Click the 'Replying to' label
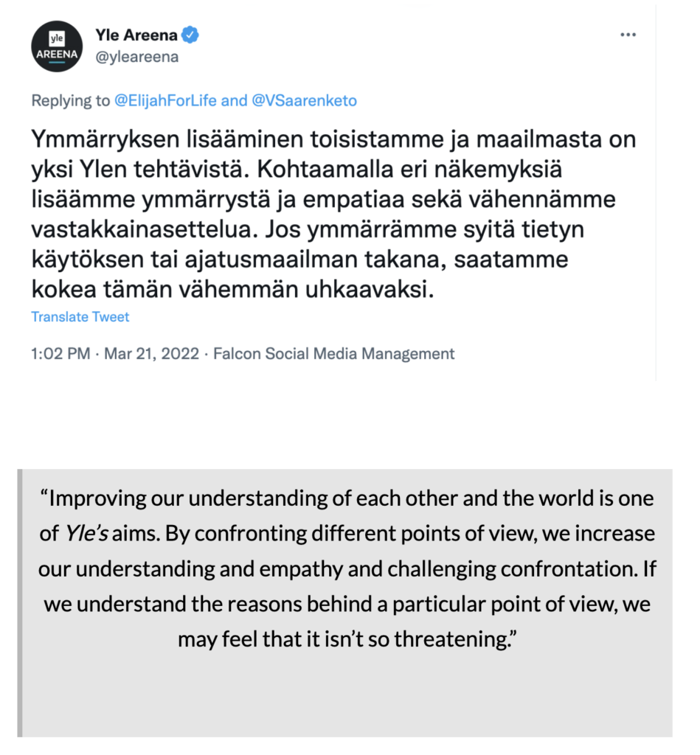Viewport: 700px width, 755px height. point(70,100)
